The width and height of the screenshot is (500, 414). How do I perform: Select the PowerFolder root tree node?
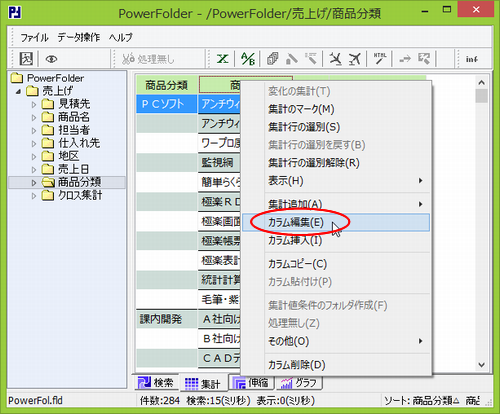tap(55, 78)
